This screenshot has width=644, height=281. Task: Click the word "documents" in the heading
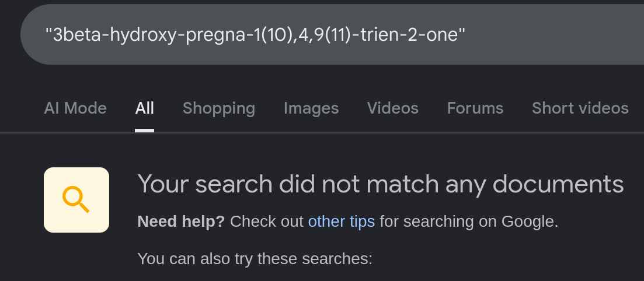coord(563,185)
